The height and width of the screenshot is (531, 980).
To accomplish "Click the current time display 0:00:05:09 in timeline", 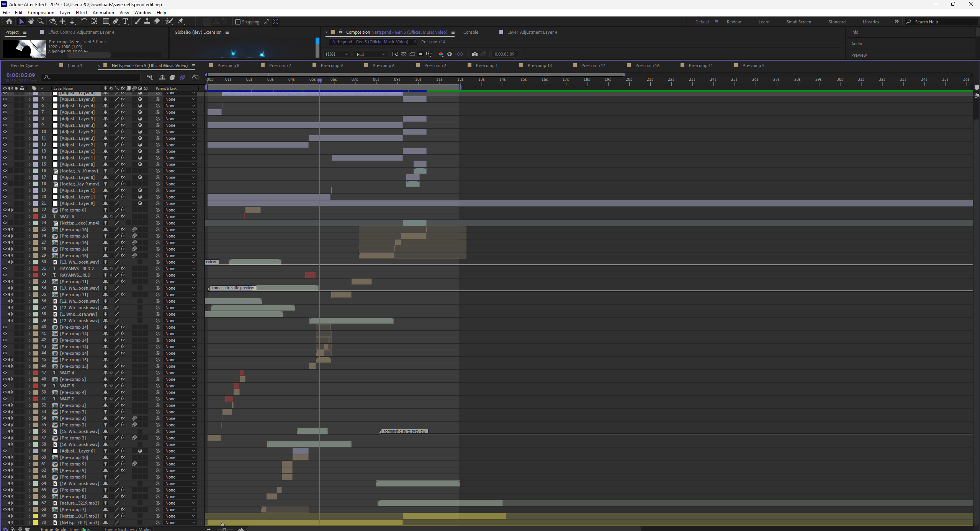I will coord(21,75).
